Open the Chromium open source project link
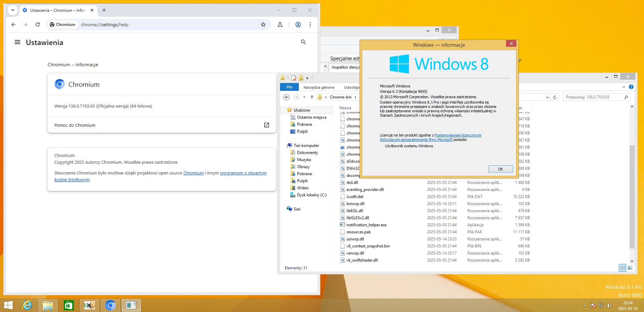This screenshot has width=644, height=312. [x=193, y=173]
